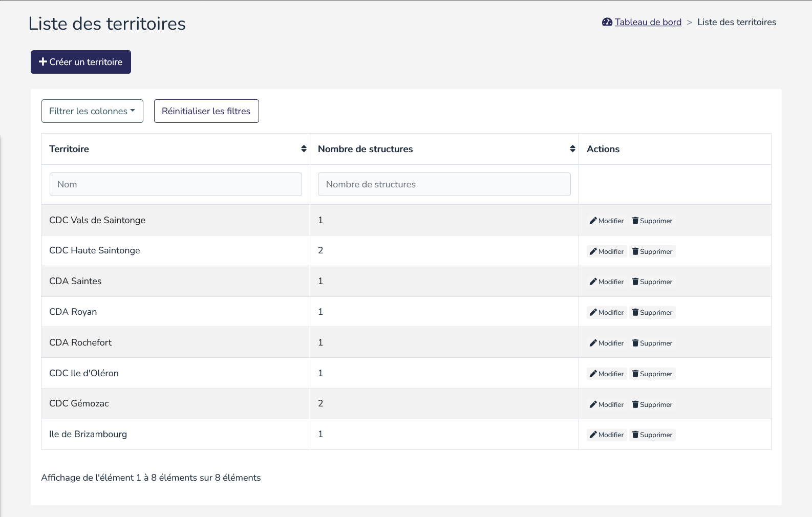Click Supprimer for CDC Gémozac

[652, 404]
